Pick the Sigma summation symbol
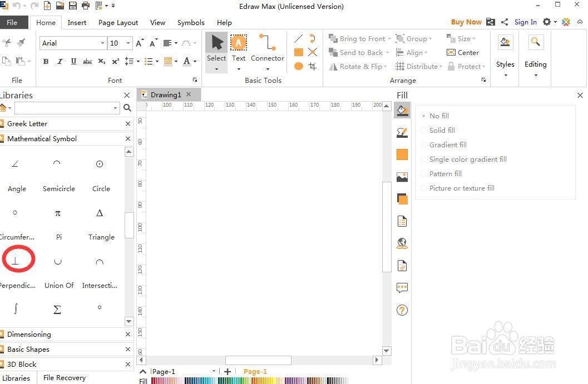Viewport: 588px width, 384px height. [x=57, y=310]
